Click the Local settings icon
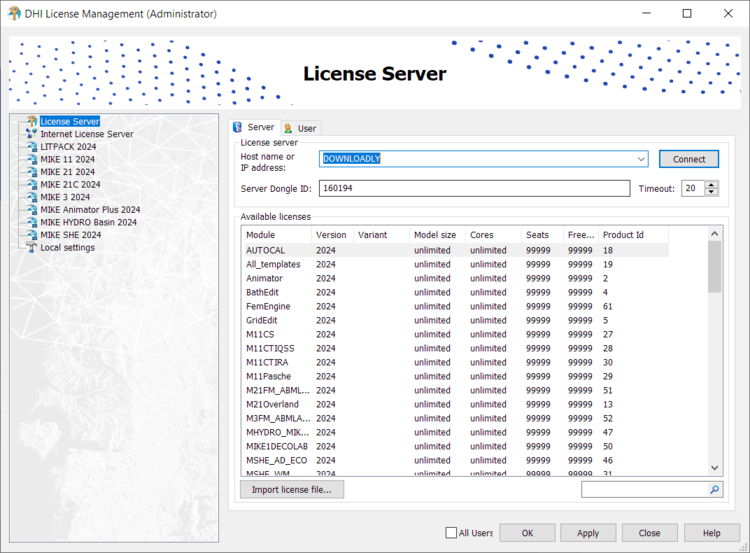The height and width of the screenshot is (553, 750). pos(32,248)
